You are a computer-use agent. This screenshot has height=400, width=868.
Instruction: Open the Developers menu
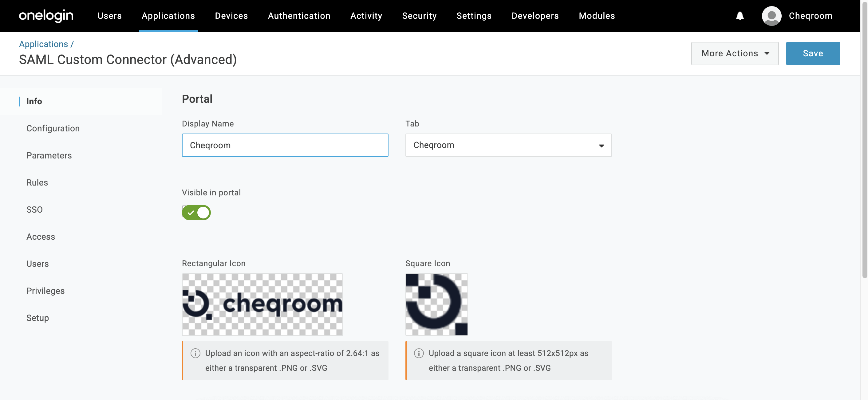pos(535,16)
